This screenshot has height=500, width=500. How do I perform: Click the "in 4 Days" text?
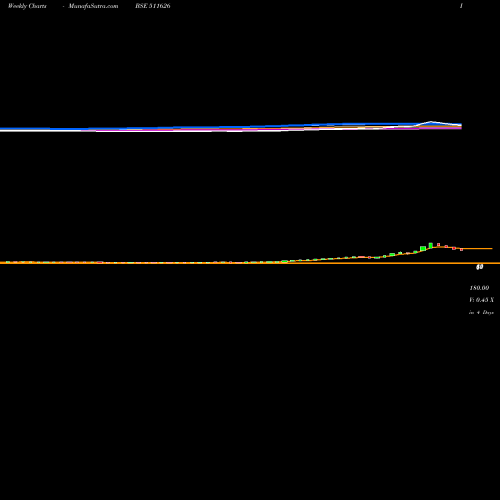[x=481, y=313]
